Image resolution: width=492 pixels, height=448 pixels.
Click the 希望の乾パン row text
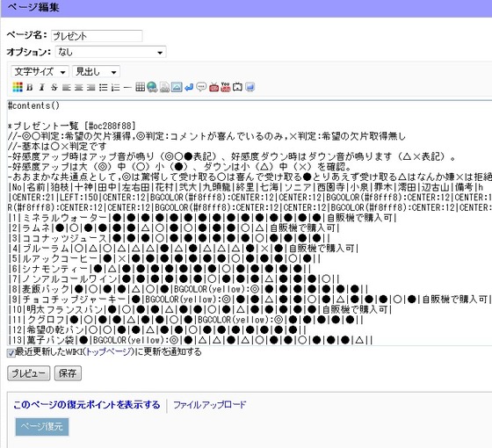pyautogui.click(x=157, y=330)
